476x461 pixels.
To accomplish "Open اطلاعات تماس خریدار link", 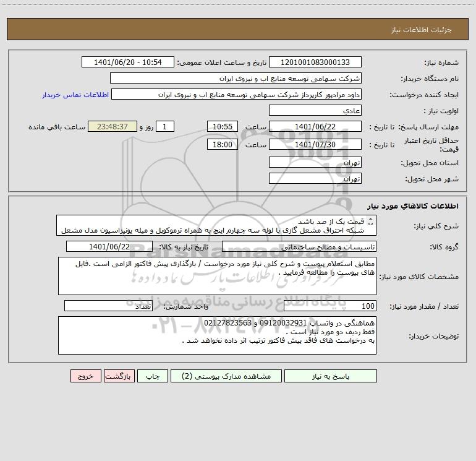I will pos(75,95).
